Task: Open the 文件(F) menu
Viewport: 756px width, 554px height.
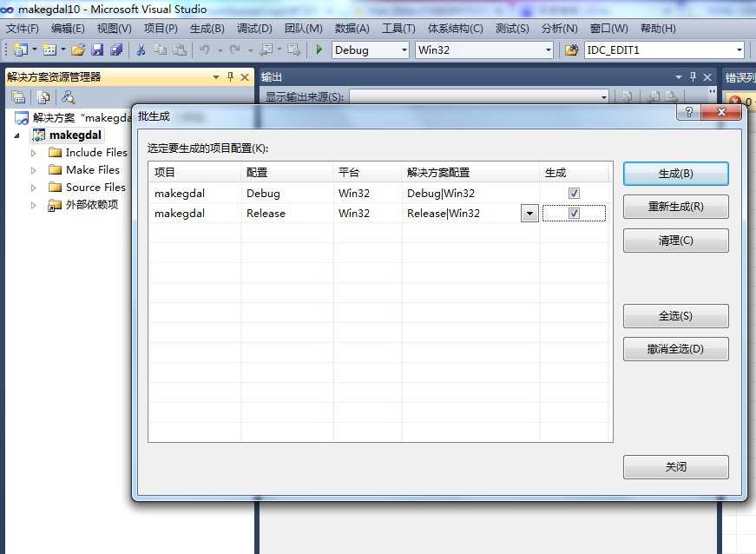Action: click(x=23, y=29)
